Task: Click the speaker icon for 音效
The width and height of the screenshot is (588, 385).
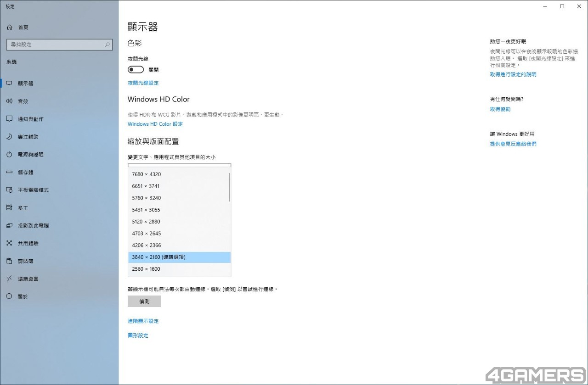Action: coord(9,101)
